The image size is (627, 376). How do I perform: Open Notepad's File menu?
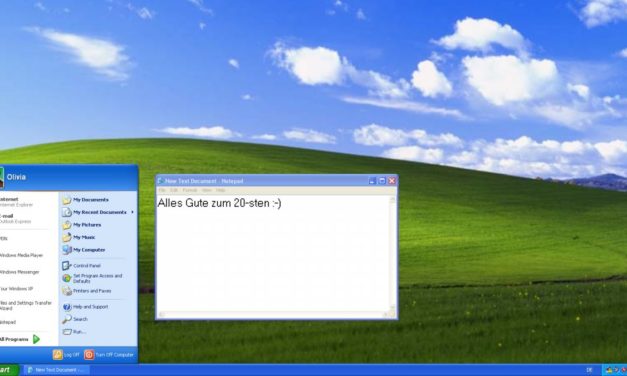[162, 190]
